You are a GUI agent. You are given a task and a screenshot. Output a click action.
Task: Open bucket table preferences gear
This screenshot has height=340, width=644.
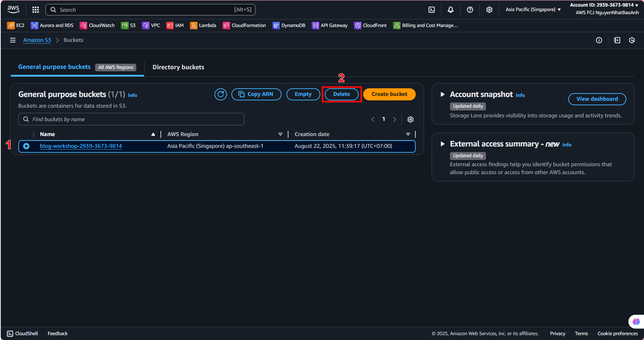[411, 119]
